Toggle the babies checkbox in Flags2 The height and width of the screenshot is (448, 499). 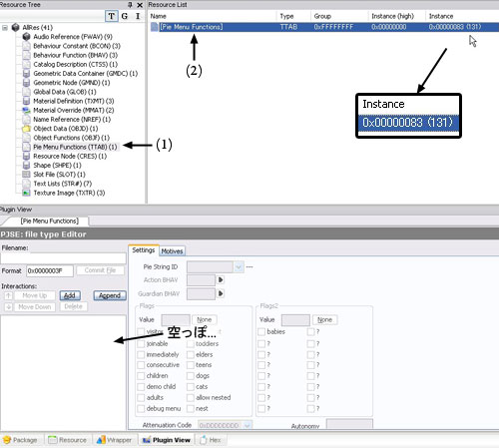coord(261,332)
